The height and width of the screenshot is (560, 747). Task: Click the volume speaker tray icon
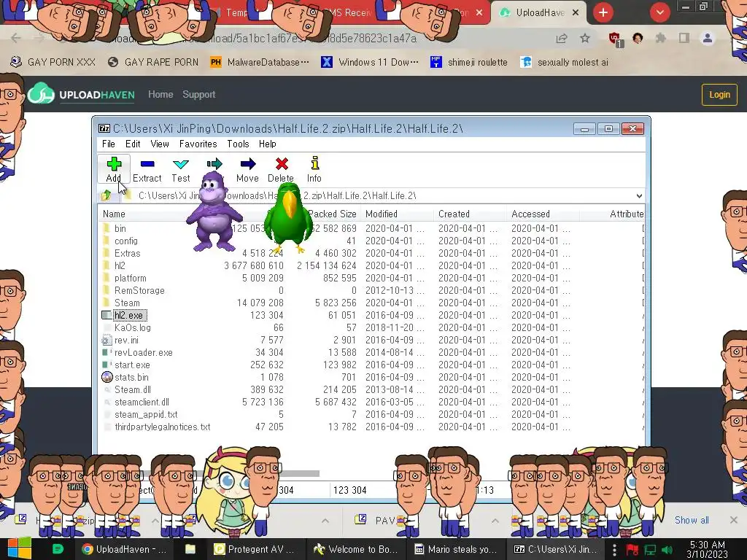667,550
